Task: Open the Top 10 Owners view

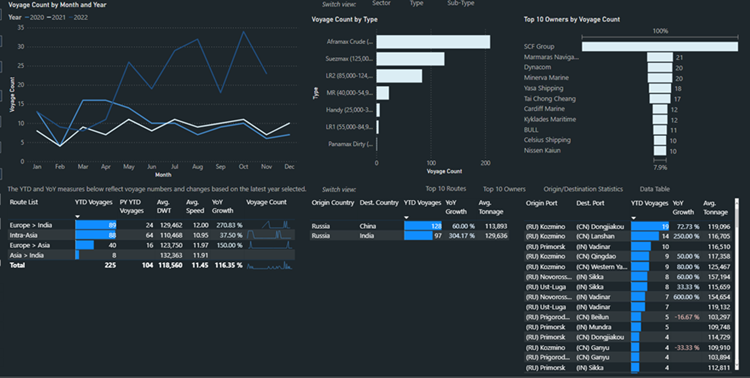Action: tap(504, 189)
